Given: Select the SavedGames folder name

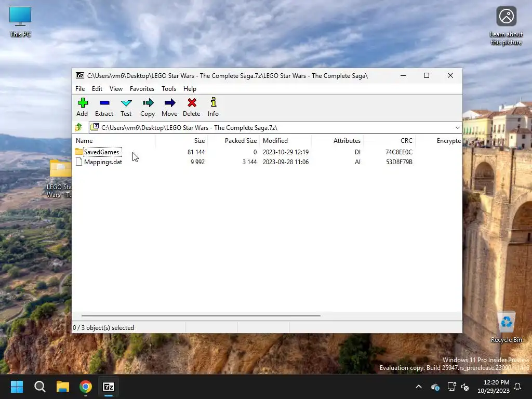Looking at the screenshot, I should coord(101,152).
